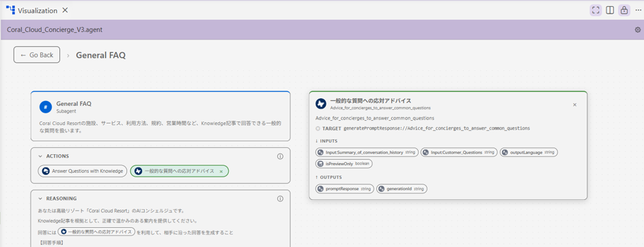Collapse the ACTIONS section chevron

(40, 156)
